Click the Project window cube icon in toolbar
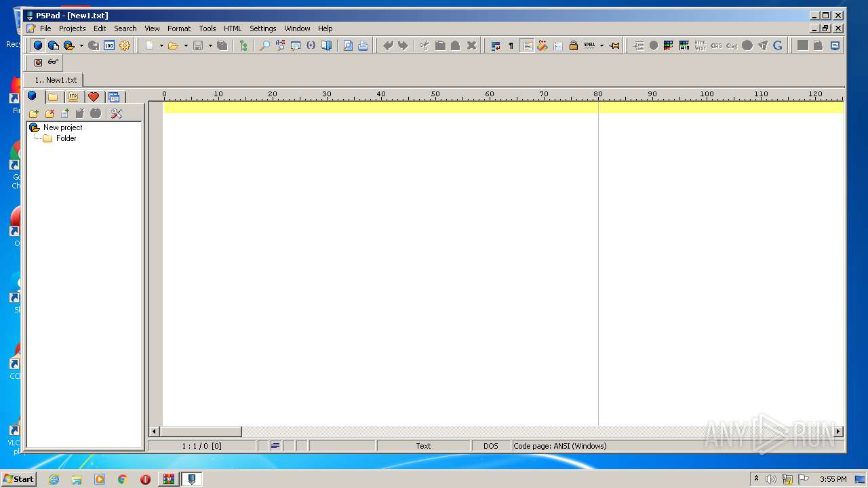 pyautogui.click(x=38, y=45)
